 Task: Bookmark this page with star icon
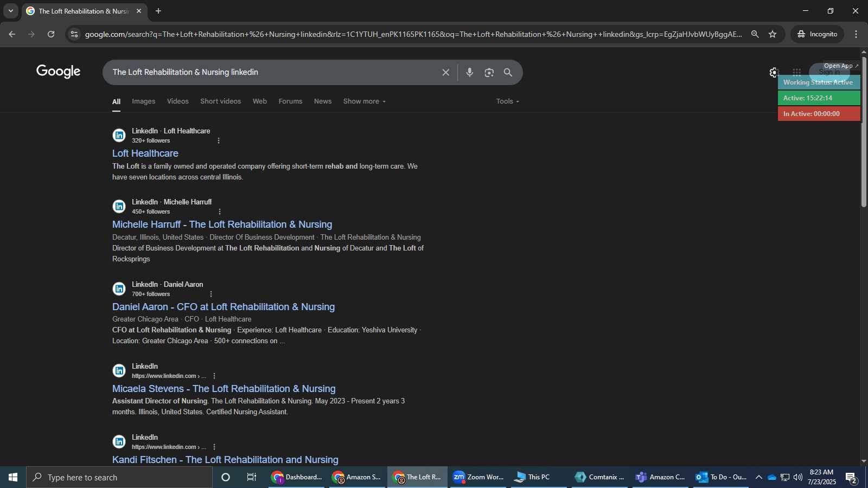[773, 34]
